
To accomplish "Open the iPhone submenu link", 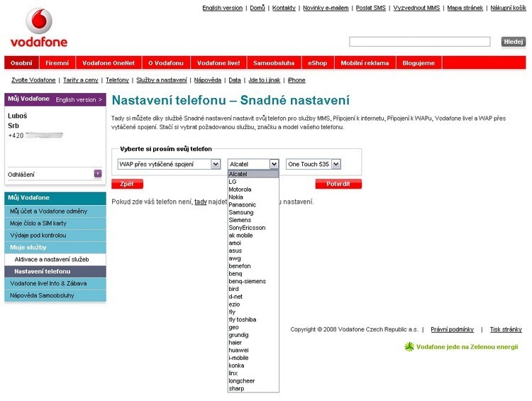I will pos(297,80).
